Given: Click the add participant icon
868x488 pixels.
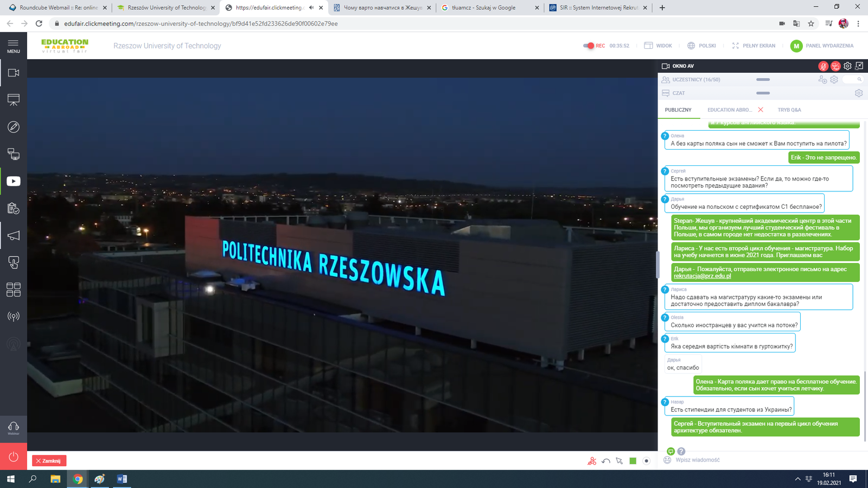Looking at the screenshot, I should click(x=822, y=80).
